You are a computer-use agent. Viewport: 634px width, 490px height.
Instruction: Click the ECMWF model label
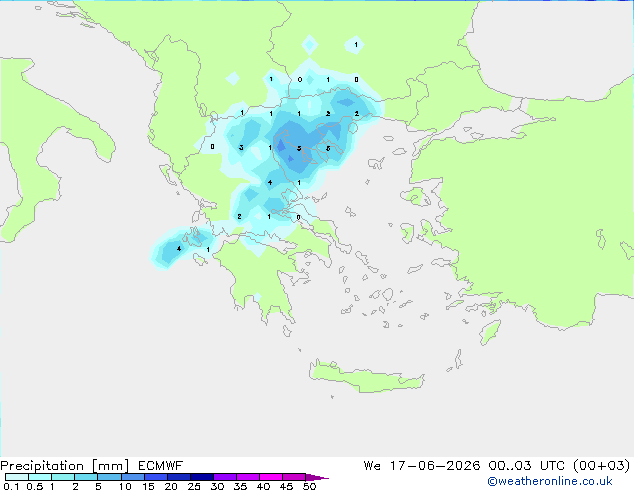[x=161, y=466]
